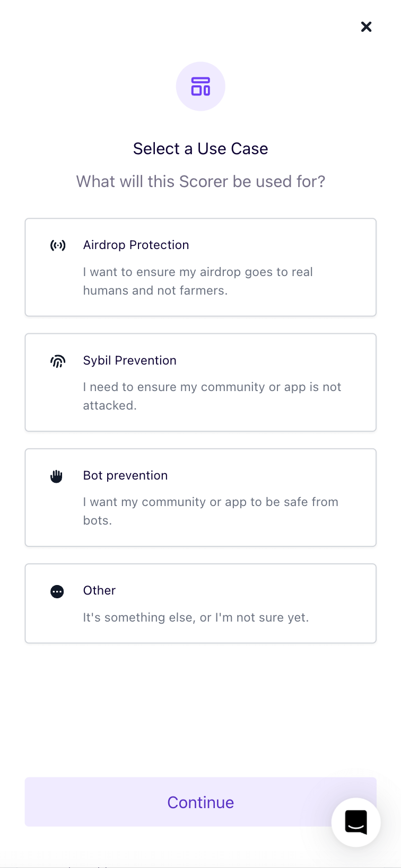Click the safe from bots description text

[211, 511]
